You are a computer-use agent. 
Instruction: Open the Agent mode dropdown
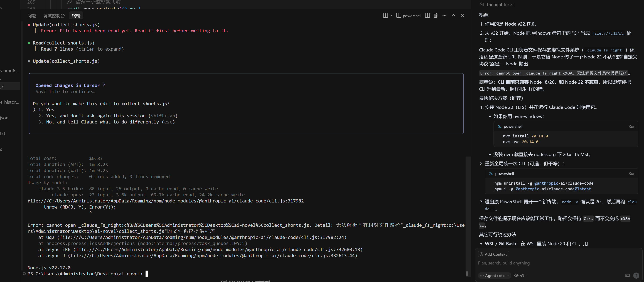(x=495, y=276)
